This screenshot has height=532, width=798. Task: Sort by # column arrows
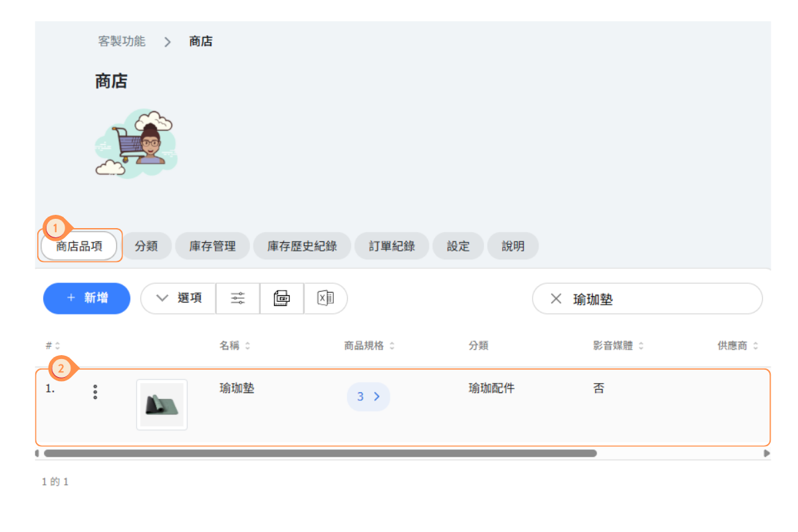pyautogui.click(x=57, y=346)
